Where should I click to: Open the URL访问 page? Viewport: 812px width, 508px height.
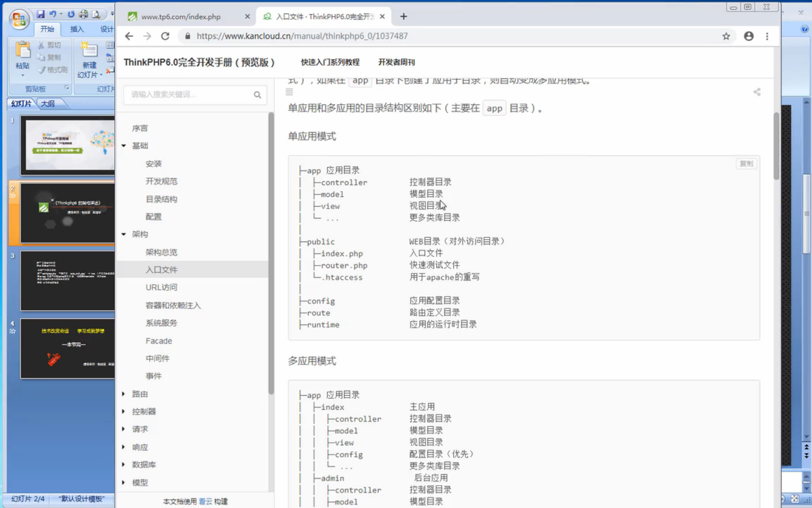(161, 287)
